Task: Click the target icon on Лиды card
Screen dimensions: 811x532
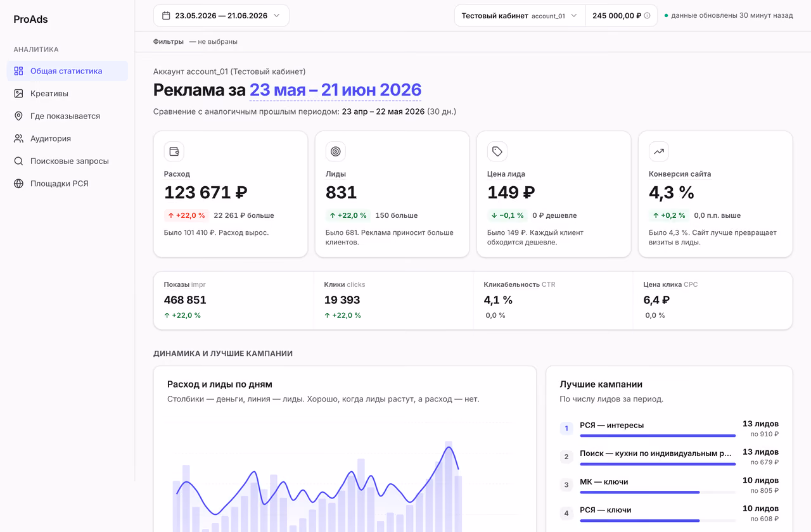Action: click(335, 151)
